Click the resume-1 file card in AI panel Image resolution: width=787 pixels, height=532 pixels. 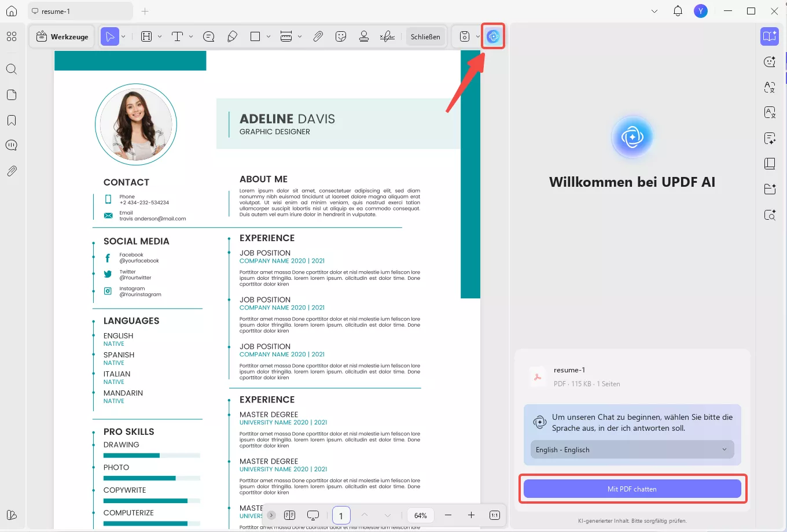632,376
